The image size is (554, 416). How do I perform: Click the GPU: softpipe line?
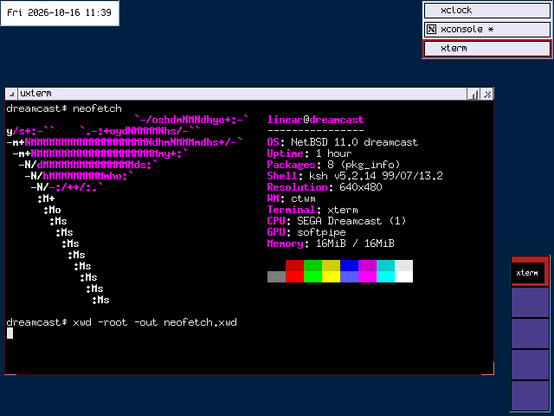(306, 233)
